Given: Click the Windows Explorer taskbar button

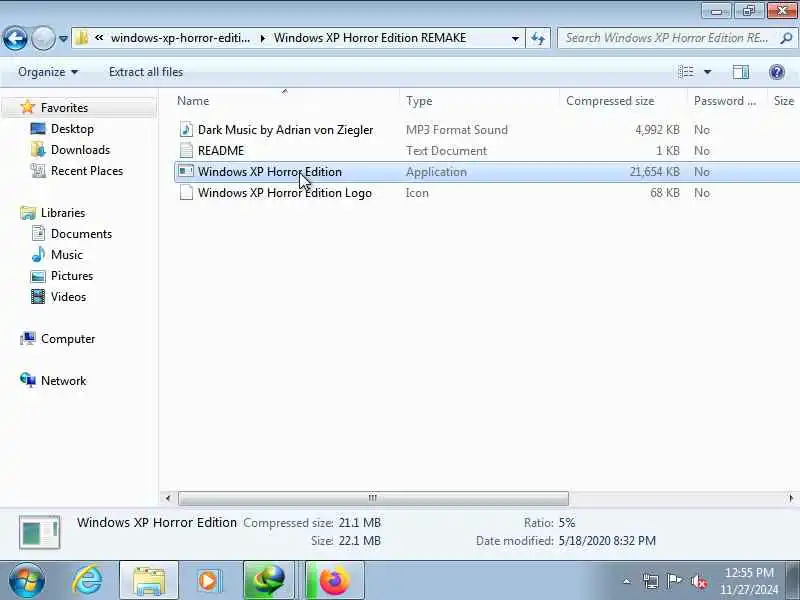Looking at the screenshot, I should [148, 581].
